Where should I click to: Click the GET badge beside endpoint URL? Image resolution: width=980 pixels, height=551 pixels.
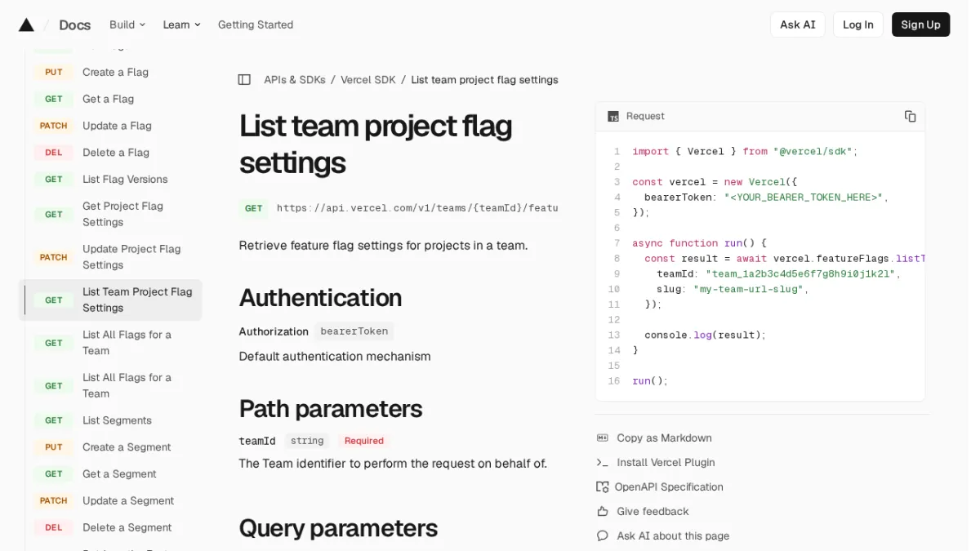(254, 208)
